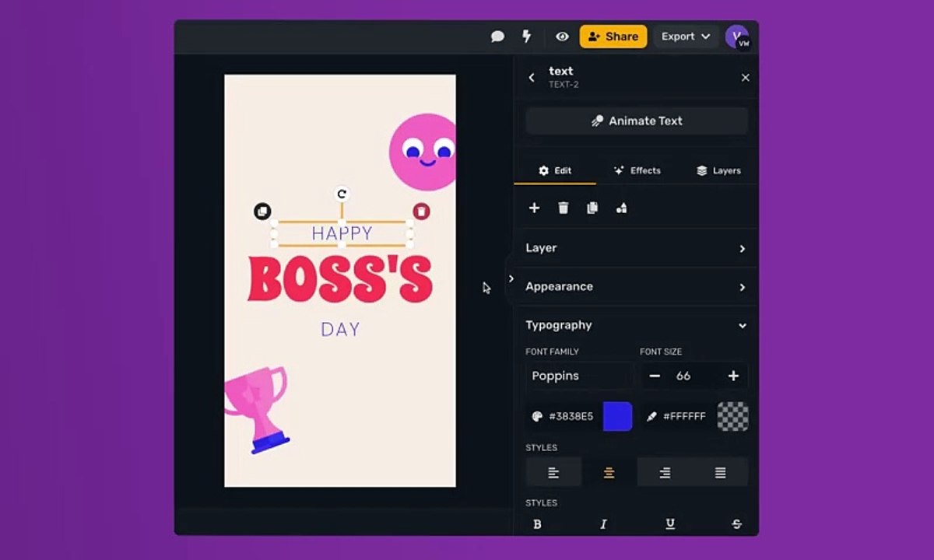Switch to the Layers tab

click(x=718, y=170)
